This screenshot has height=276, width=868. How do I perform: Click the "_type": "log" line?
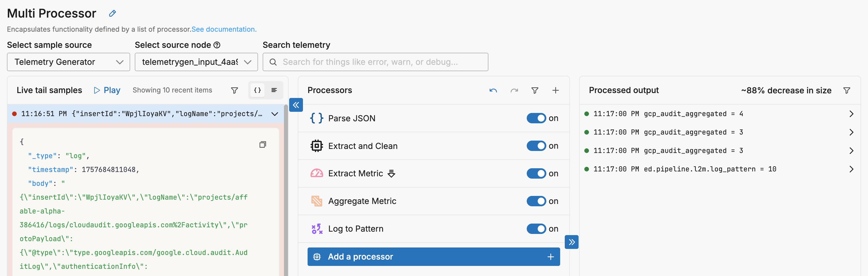click(x=59, y=156)
